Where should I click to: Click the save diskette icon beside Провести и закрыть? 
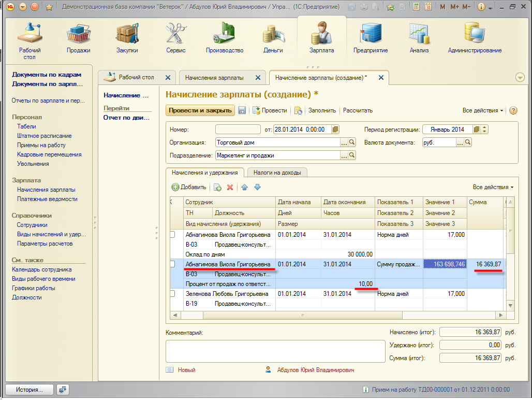(242, 110)
